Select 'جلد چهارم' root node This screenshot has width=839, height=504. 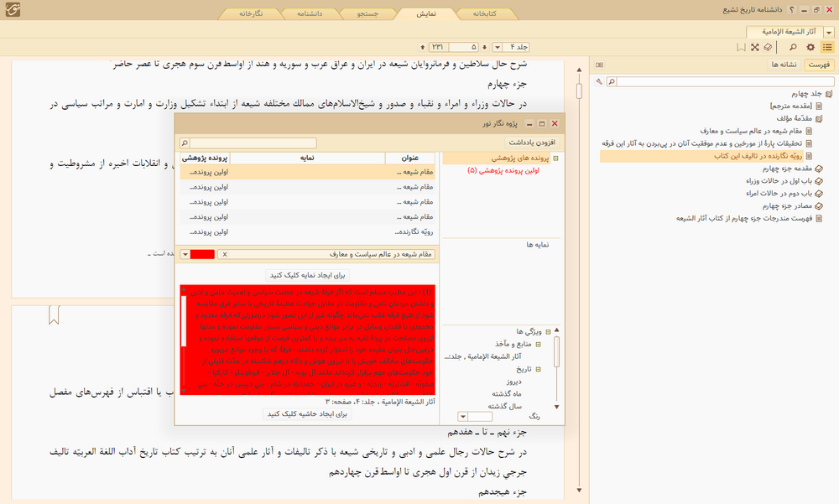click(x=807, y=93)
